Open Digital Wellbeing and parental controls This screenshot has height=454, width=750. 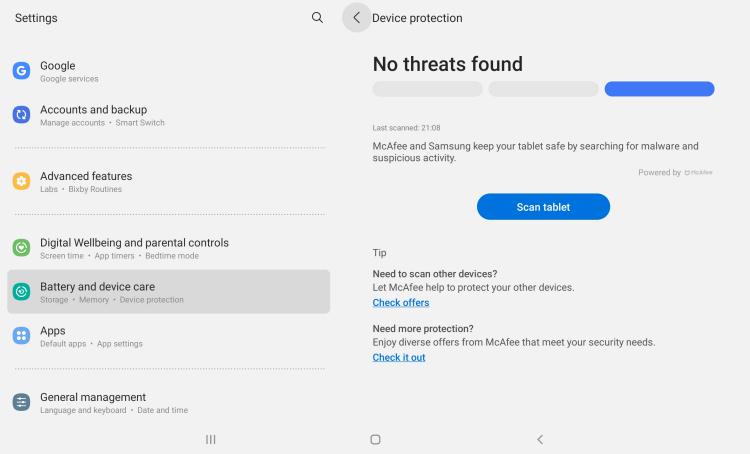(x=168, y=248)
